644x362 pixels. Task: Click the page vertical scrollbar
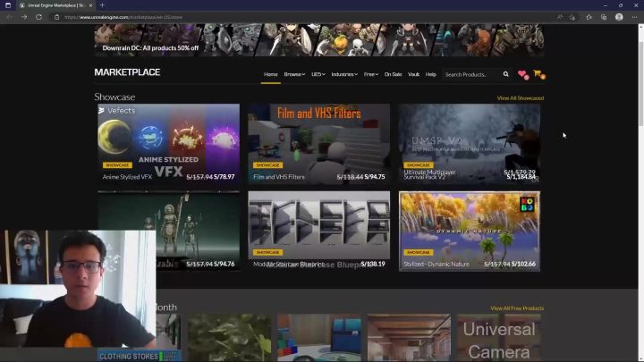point(640,193)
